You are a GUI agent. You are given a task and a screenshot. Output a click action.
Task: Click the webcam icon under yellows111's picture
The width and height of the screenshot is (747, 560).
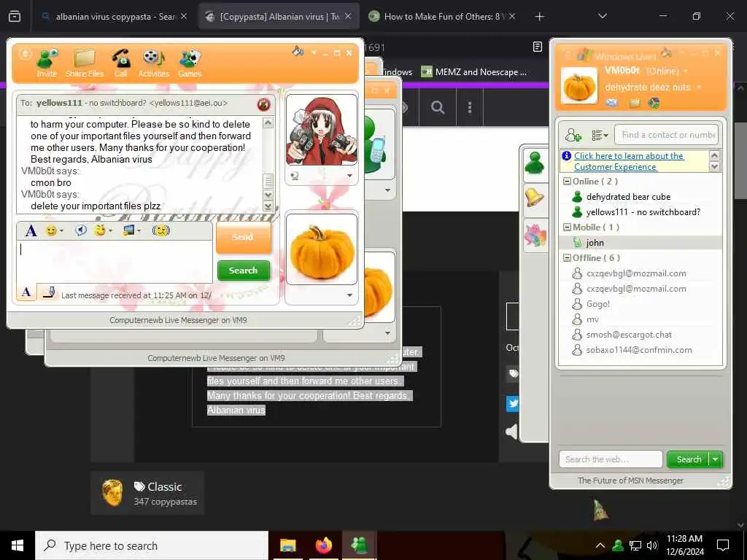pyautogui.click(x=295, y=176)
